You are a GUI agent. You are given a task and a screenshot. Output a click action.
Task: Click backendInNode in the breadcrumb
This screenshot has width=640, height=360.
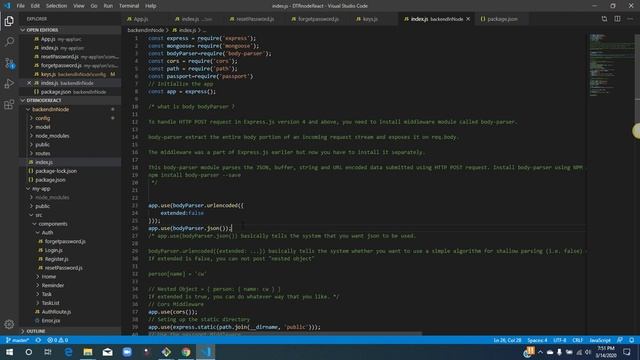click(x=145, y=30)
